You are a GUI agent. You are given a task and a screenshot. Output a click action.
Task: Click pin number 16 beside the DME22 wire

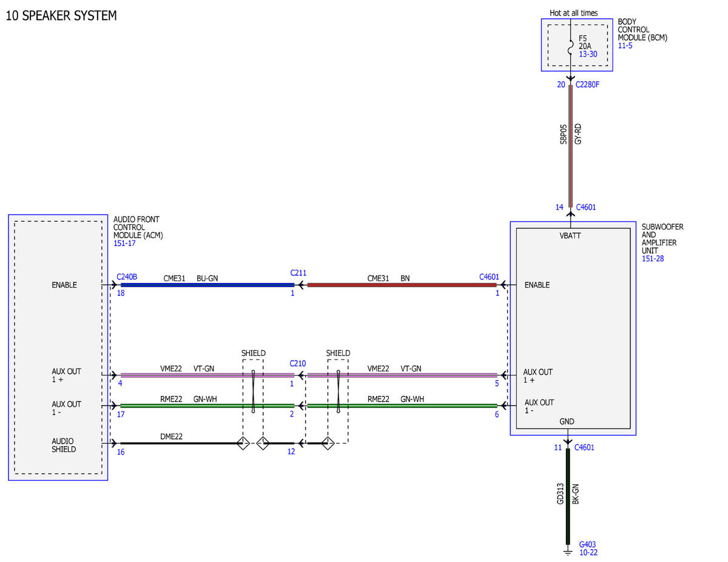click(120, 452)
